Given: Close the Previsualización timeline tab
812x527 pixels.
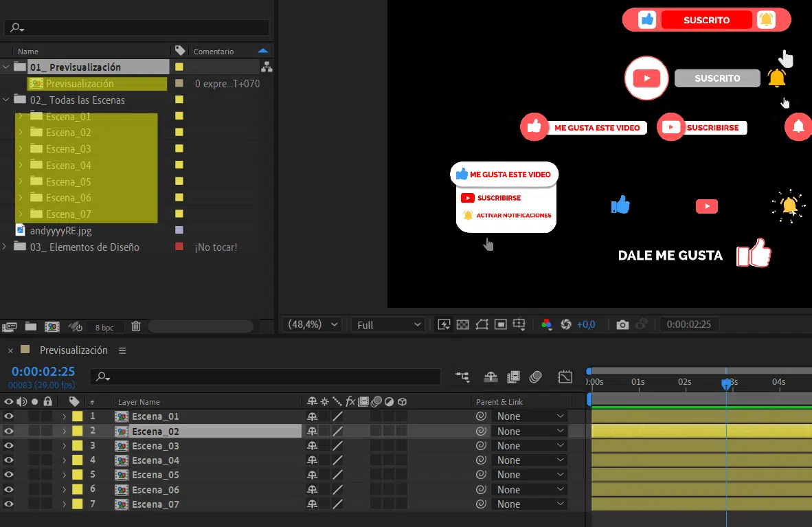Looking at the screenshot, I should pos(10,351).
